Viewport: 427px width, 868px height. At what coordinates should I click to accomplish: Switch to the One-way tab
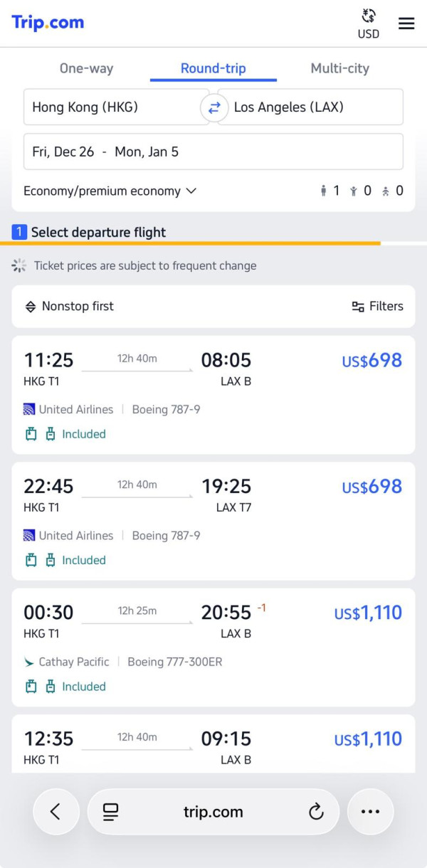click(x=86, y=69)
